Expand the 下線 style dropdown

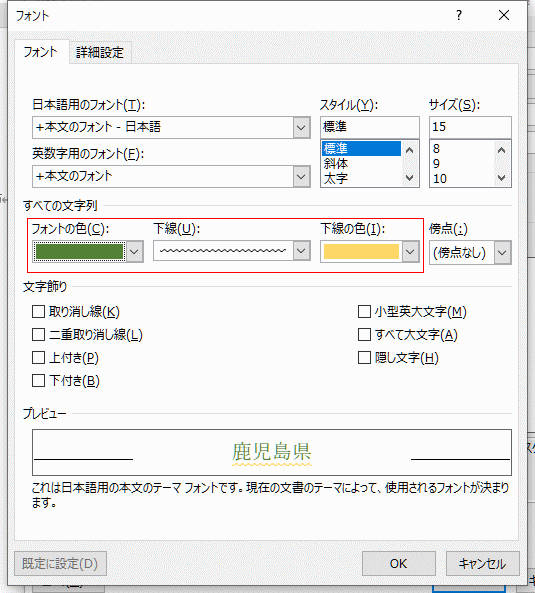click(x=301, y=251)
